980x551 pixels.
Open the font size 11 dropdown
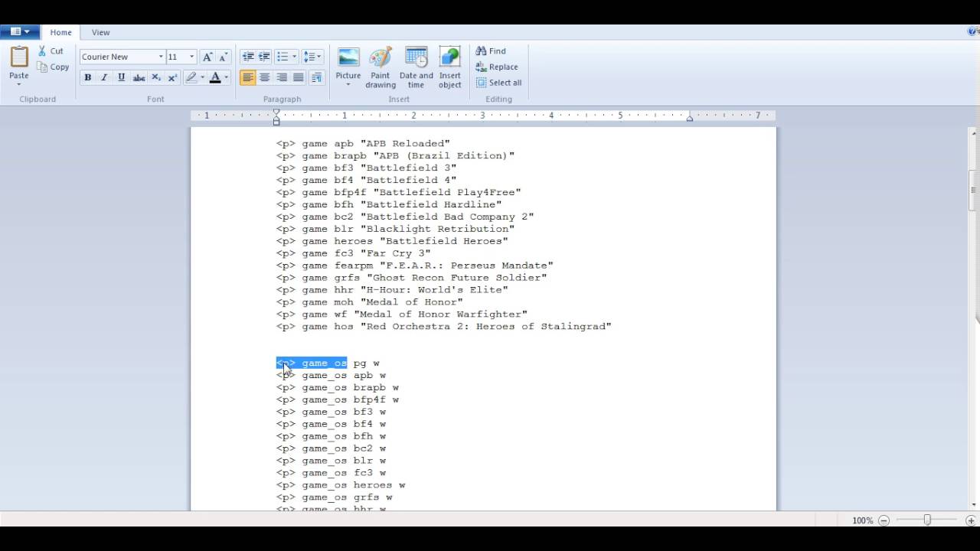(191, 57)
